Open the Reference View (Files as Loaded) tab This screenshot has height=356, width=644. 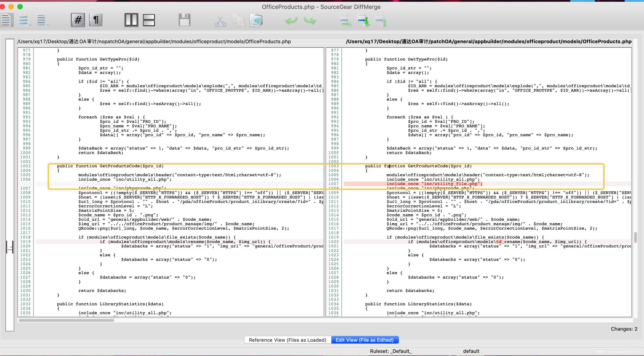tap(287, 340)
